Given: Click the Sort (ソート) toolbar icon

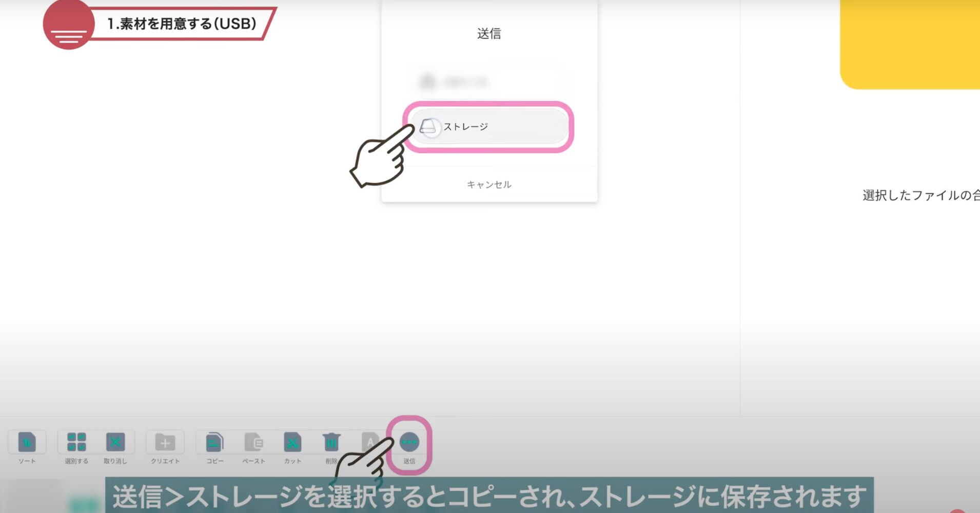Looking at the screenshot, I should tap(27, 442).
